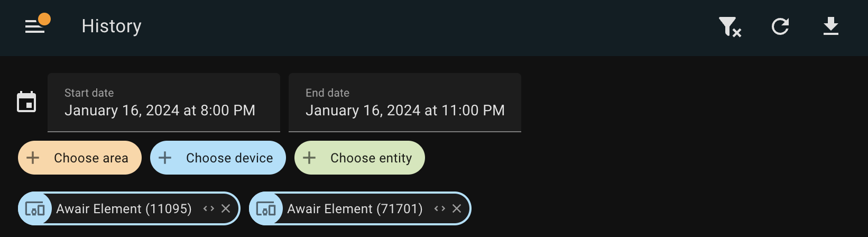Click the plus icon on Choose area
The height and width of the screenshot is (237, 868).
(x=33, y=158)
